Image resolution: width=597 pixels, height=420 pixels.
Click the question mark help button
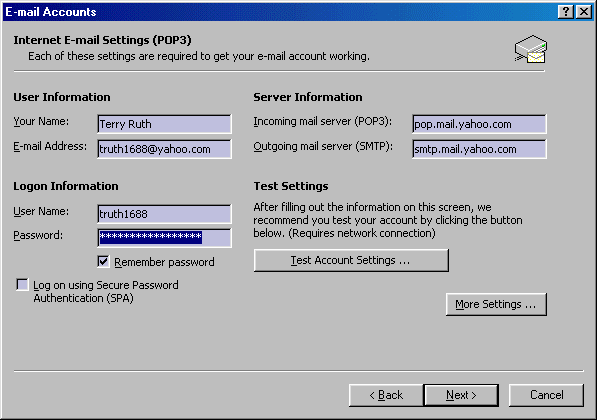[566, 12]
